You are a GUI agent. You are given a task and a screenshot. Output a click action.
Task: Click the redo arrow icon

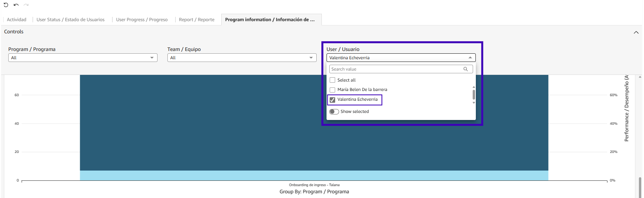(26, 5)
